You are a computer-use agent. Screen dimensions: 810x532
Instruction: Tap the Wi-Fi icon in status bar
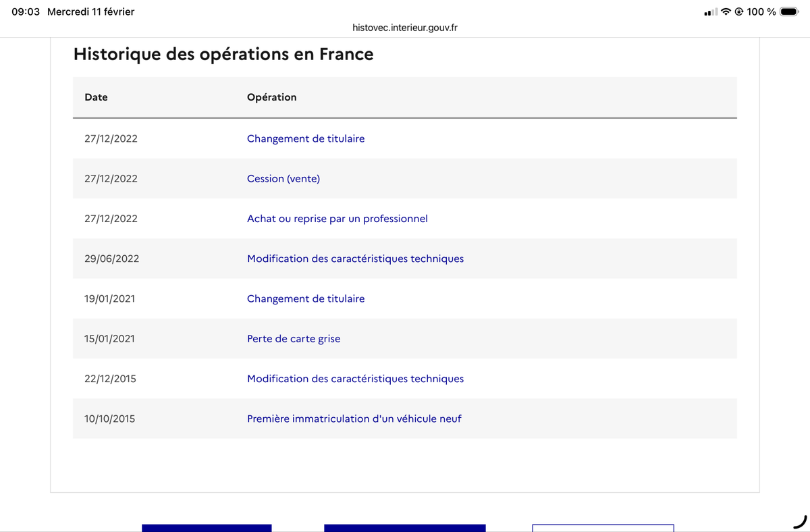pyautogui.click(x=726, y=11)
